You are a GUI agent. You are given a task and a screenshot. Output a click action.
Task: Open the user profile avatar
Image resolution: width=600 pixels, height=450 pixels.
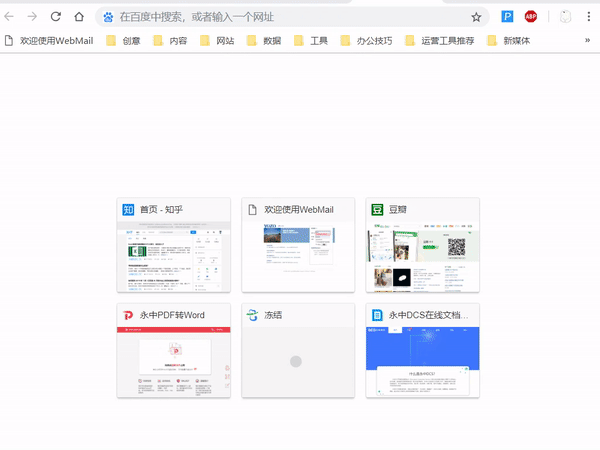pos(565,16)
